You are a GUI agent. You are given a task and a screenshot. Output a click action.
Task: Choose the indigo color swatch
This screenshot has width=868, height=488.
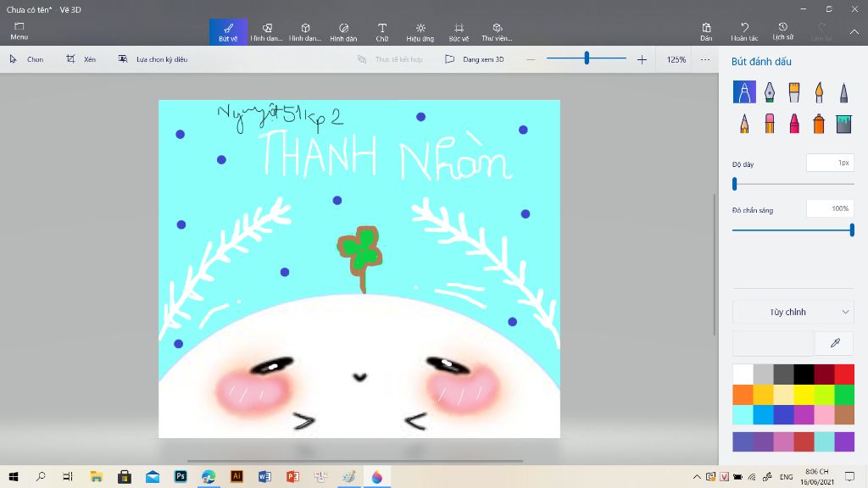[x=783, y=414]
